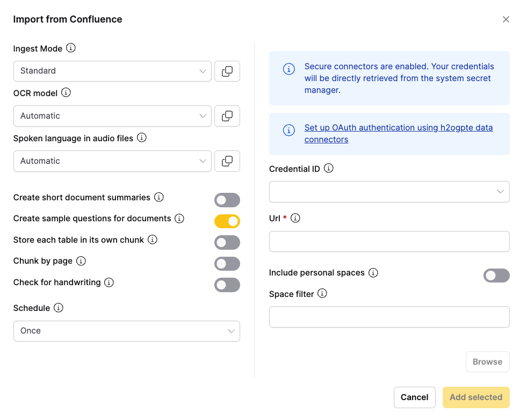This screenshot has height=420, width=527.
Task: Click the info icon beside Space filter
Action: pos(322,294)
